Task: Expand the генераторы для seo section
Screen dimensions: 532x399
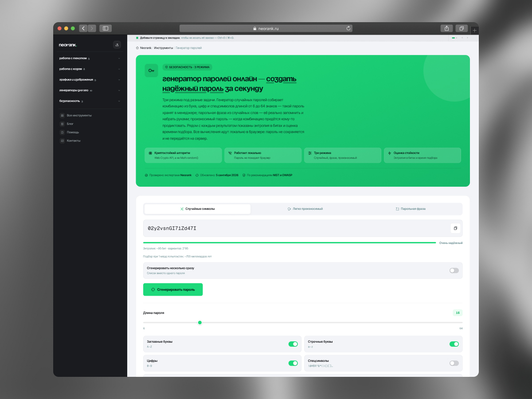Action: [90, 90]
